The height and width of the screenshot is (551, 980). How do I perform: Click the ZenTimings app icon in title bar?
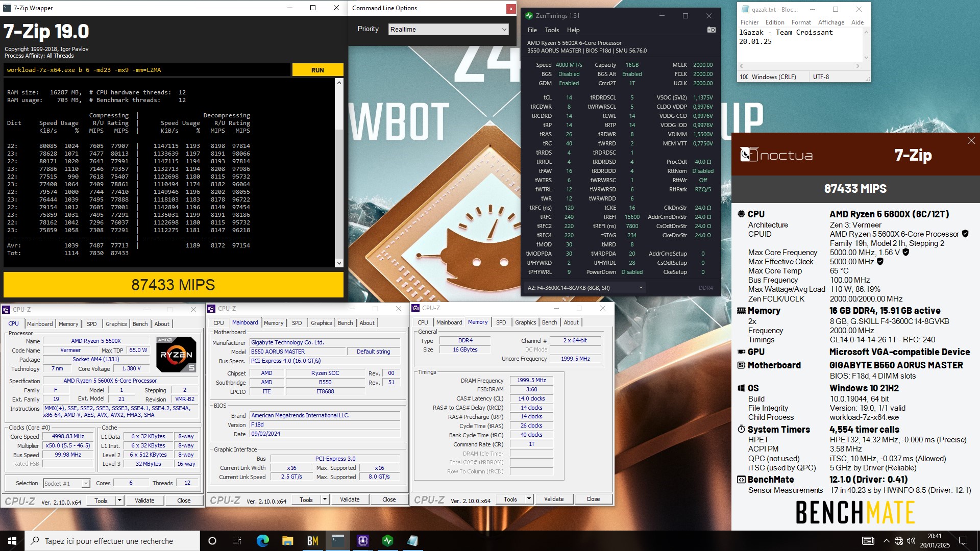529,16
